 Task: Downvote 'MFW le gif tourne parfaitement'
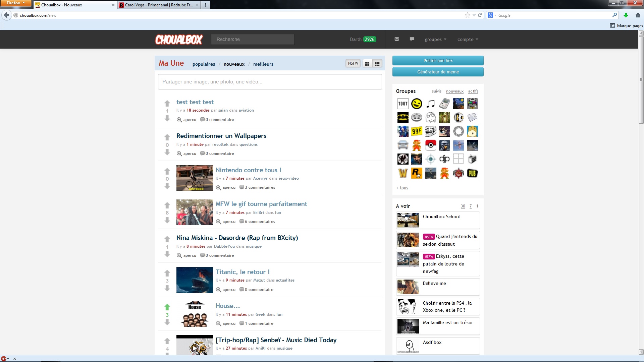click(167, 220)
